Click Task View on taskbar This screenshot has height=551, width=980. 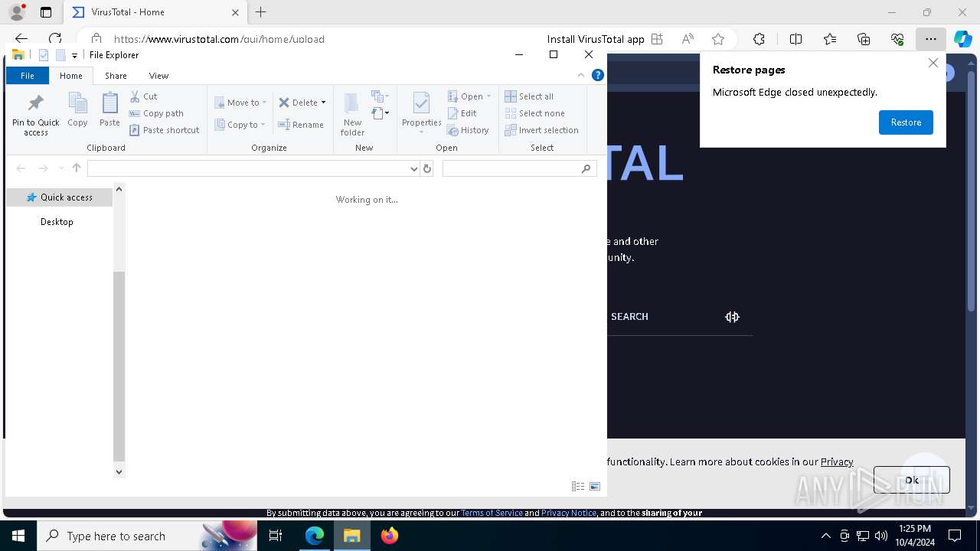(276, 536)
